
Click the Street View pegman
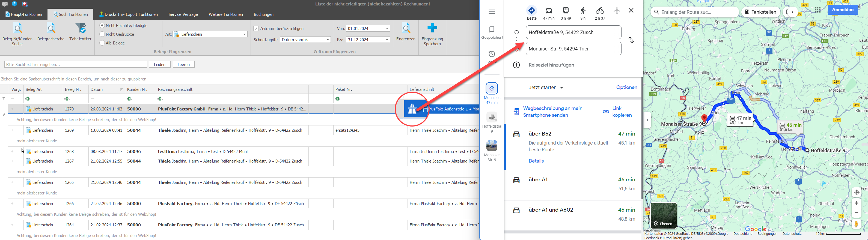point(857,224)
